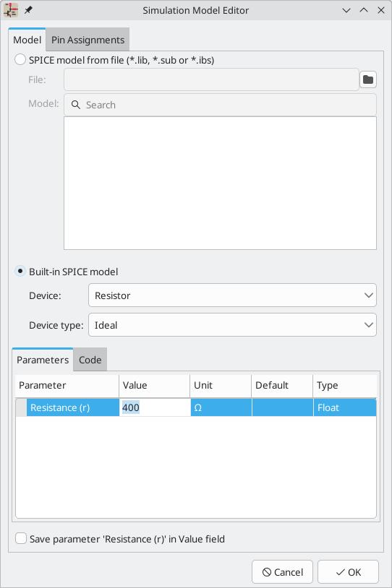392x588 pixels.
Task: Click the Resistance value field showing 400
Action: [x=155, y=407]
